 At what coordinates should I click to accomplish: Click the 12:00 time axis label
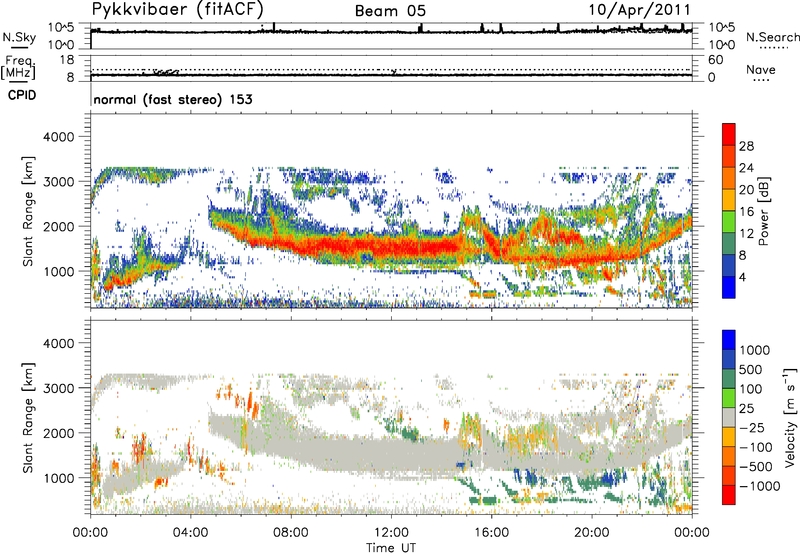click(x=391, y=533)
